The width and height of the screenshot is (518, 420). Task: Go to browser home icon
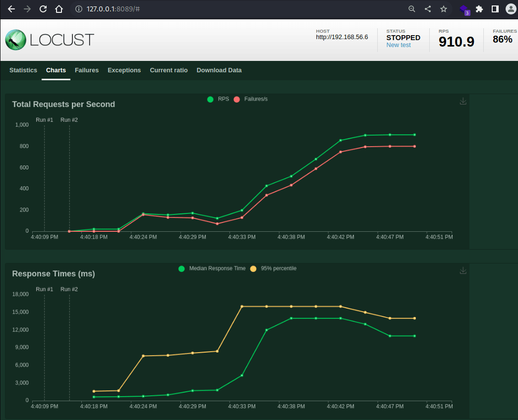pyautogui.click(x=59, y=9)
